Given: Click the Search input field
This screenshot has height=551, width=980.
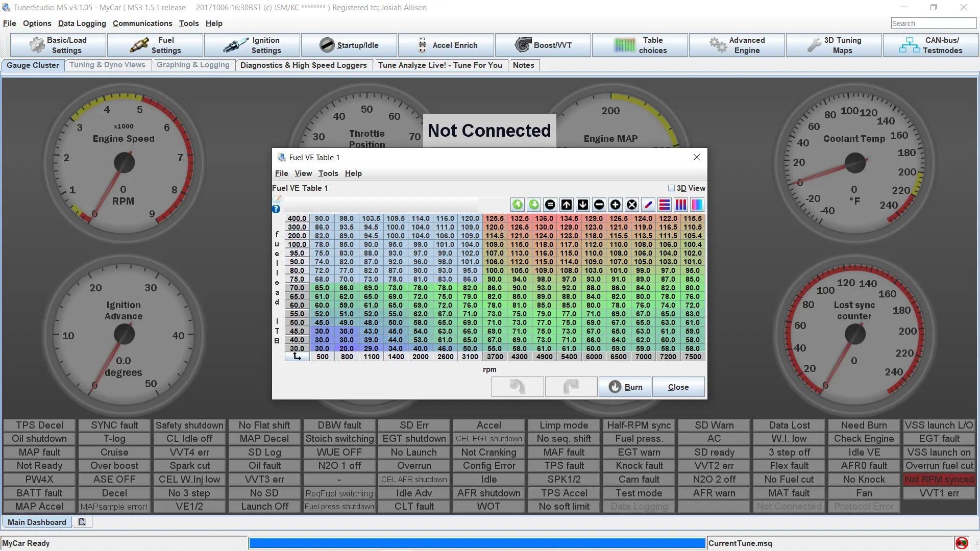Looking at the screenshot, I should pos(933,23).
